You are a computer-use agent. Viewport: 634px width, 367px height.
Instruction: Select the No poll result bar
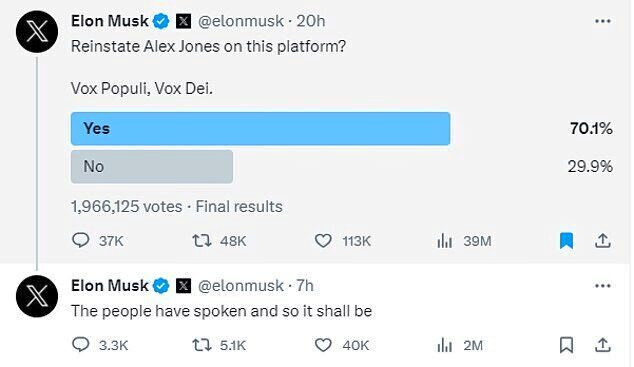[152, 167]
